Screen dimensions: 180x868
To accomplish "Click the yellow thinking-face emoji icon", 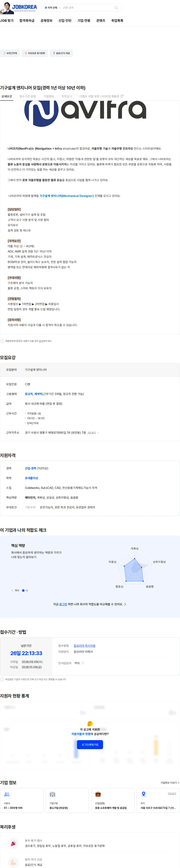I will click(x=90, y=723).
